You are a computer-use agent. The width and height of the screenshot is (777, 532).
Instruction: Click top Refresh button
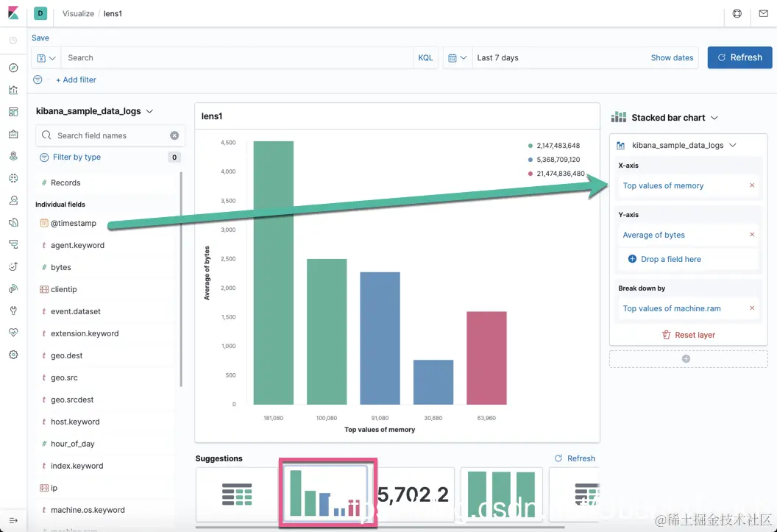pyautogui.click(x=739, y=57)
